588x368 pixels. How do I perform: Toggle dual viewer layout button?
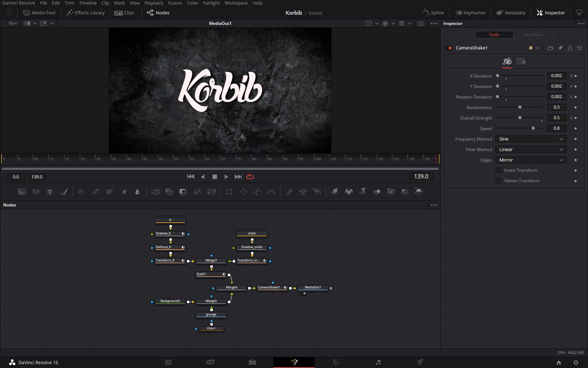(421, 23)
